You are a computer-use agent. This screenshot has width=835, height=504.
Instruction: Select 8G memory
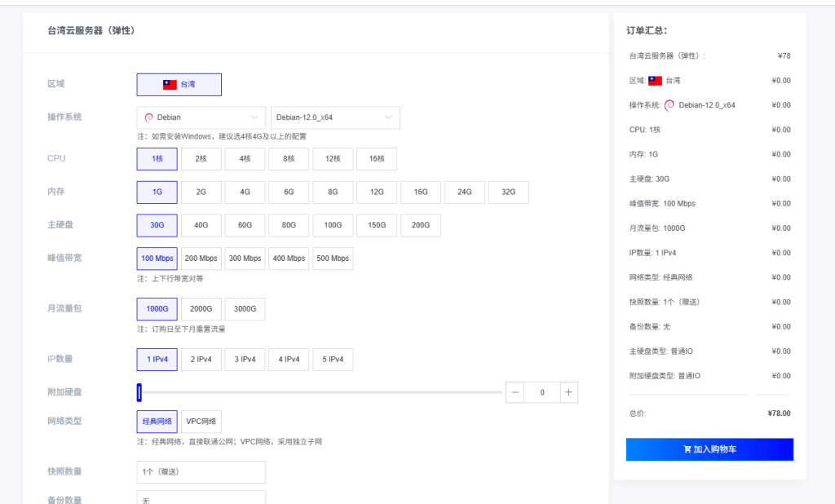point(333,192)
